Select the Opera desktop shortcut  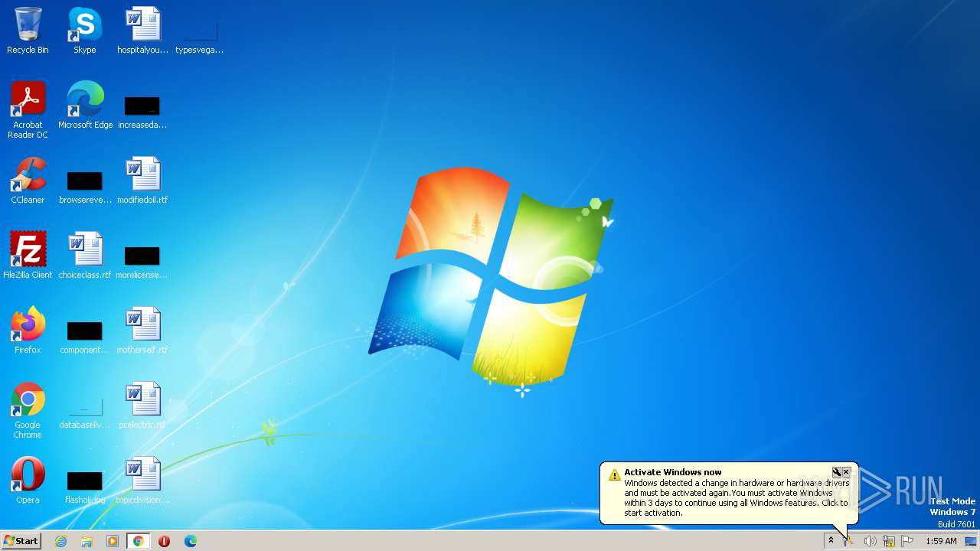point(28,481)
